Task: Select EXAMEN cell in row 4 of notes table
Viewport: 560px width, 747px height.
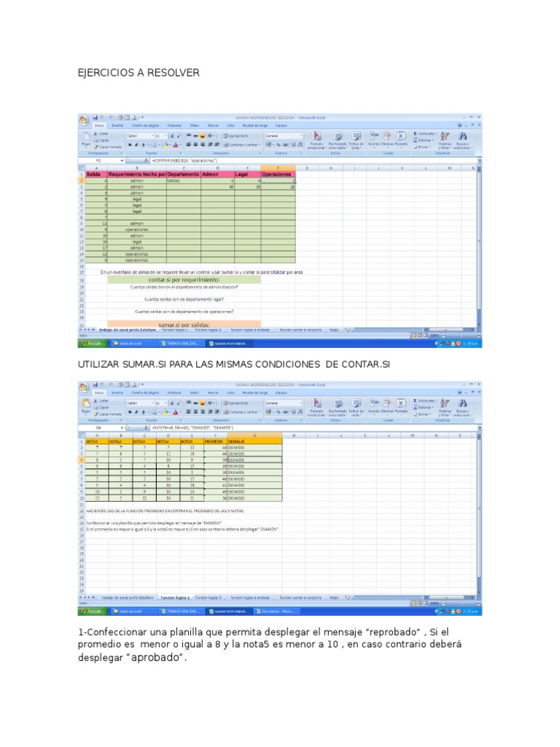Action: tap(254, 460)
